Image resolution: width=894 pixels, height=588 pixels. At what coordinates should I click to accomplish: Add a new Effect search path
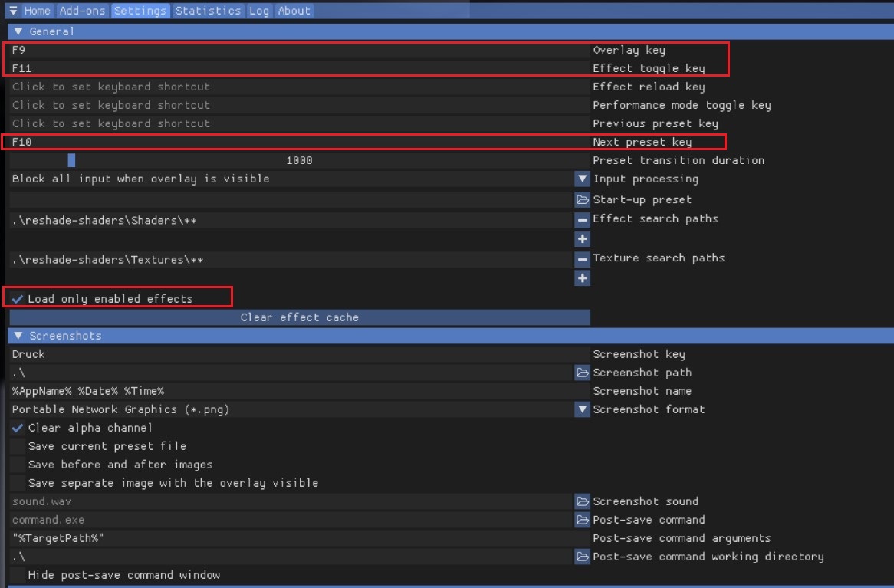pyautogui.click(x=583, y=238)
